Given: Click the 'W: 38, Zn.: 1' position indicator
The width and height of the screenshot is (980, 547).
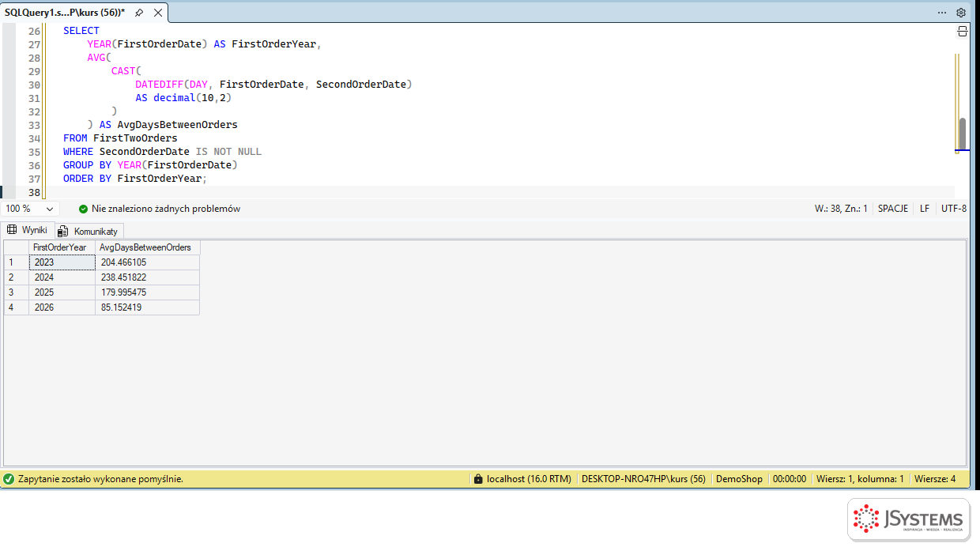Looking at the screenshot, I should pyautogui.click(x=841, y=209).
